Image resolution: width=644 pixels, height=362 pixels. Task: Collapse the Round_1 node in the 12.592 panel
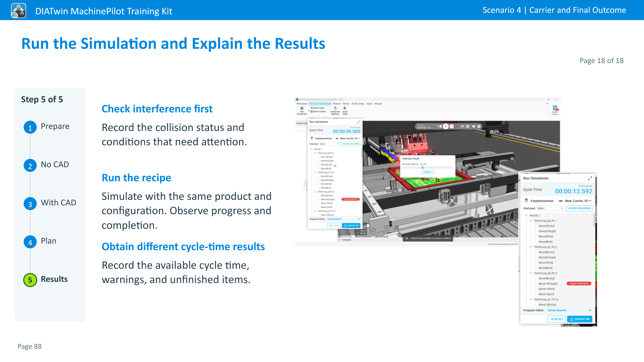click(526, 215)
